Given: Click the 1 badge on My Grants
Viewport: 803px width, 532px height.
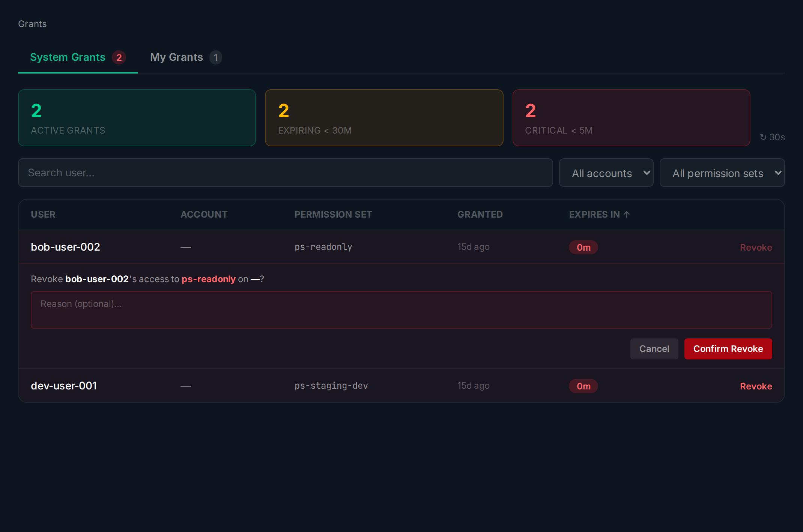Looking at the screenshot, I should (216, 57).
